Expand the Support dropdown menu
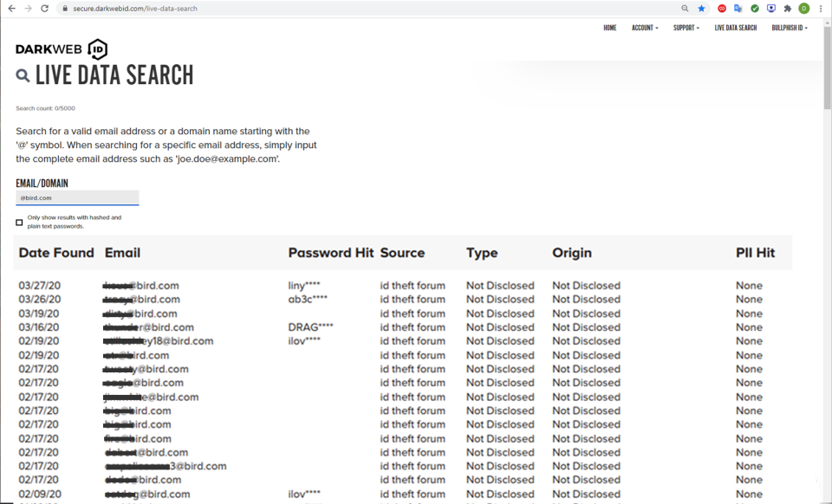The height and width of the screenshot is (504, 832). click(686, 28)
